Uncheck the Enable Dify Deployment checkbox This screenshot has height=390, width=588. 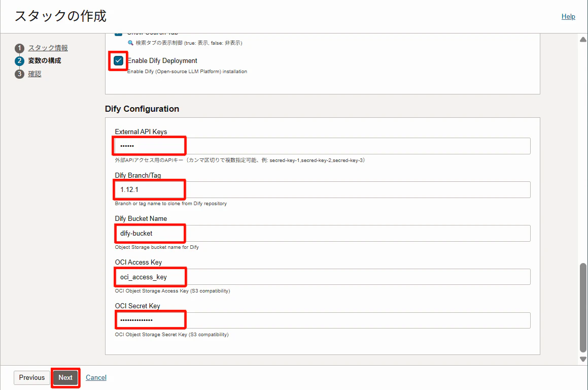tap(119, 61)
